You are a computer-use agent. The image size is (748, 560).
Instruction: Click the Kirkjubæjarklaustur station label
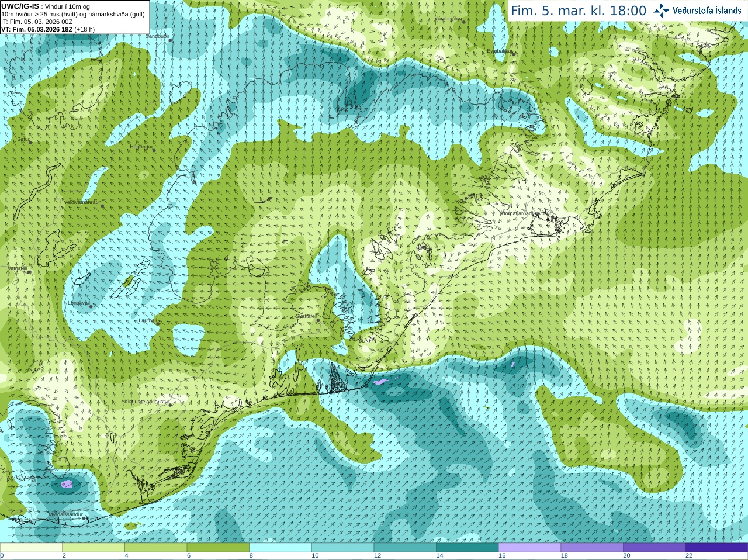146,402
